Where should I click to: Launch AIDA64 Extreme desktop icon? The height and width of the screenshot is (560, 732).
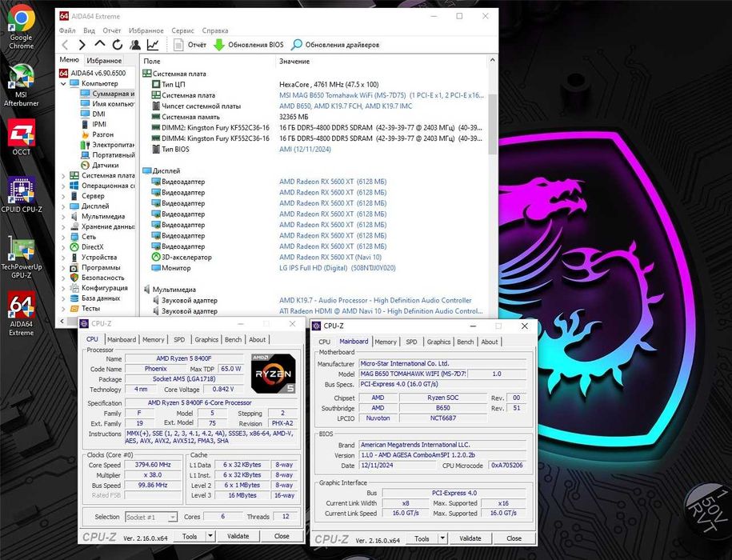pyautogui.click(x=22, y=314)
